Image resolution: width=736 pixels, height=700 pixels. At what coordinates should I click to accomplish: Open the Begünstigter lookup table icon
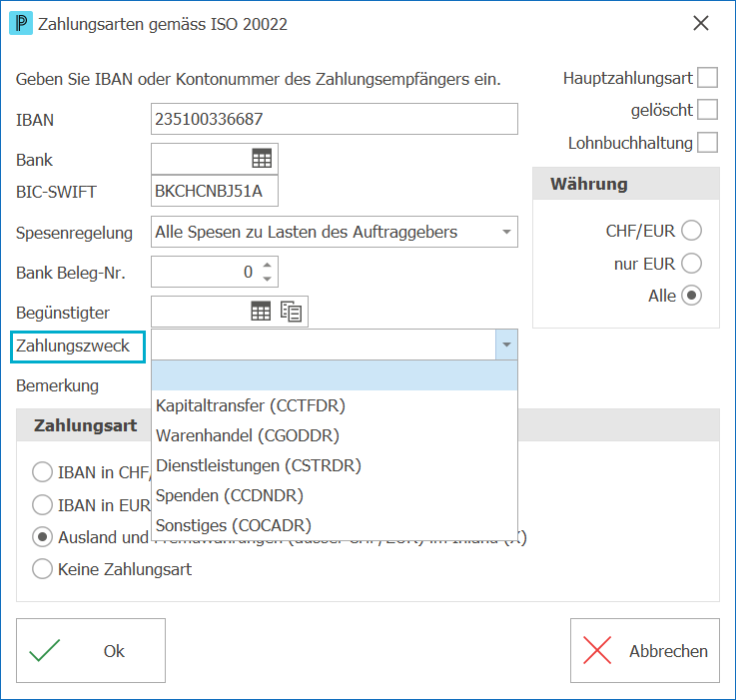pos(261,312)
